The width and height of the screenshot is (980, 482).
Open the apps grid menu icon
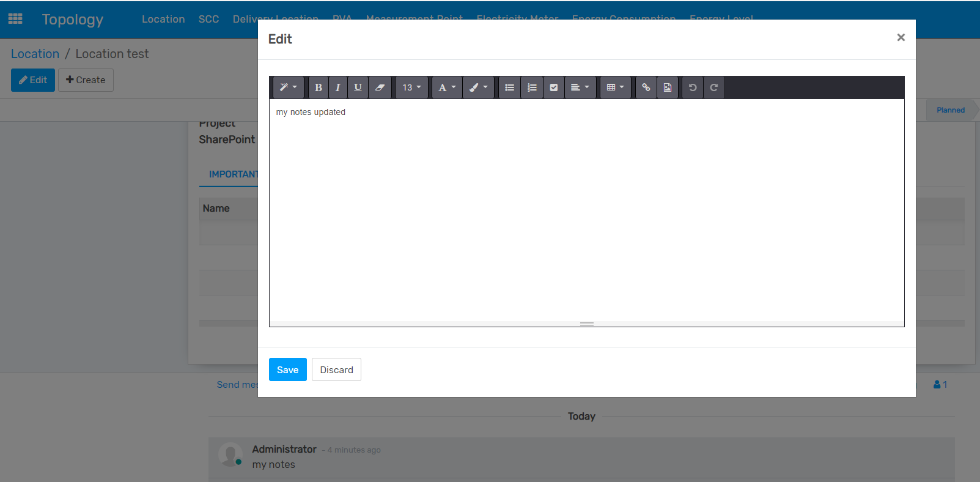pyautogui.click(x=15, y=19)
